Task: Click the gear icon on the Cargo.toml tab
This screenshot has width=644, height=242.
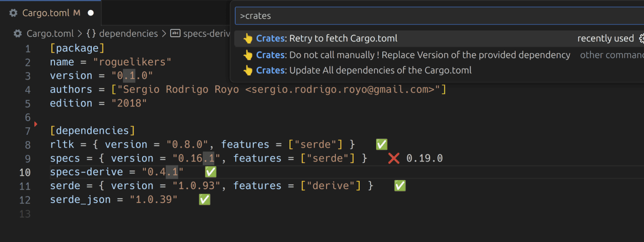Action: click(x=13, y=13)
